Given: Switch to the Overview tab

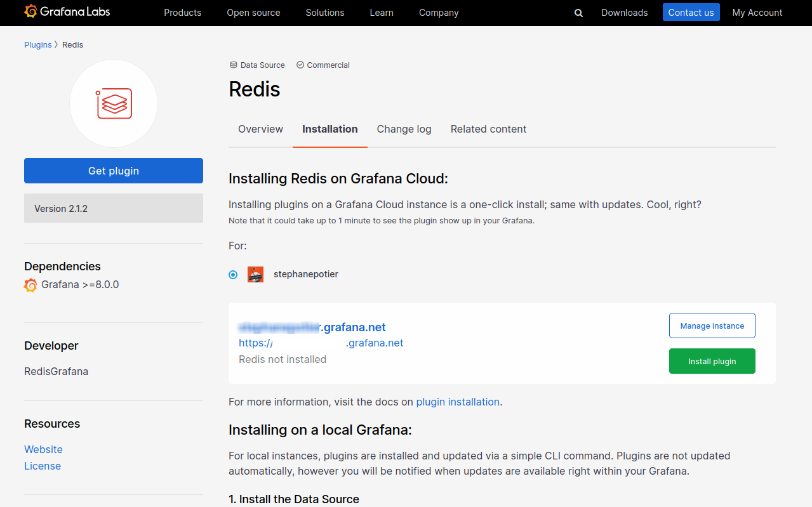Looking at the screenshot, I should click(260, 129).
